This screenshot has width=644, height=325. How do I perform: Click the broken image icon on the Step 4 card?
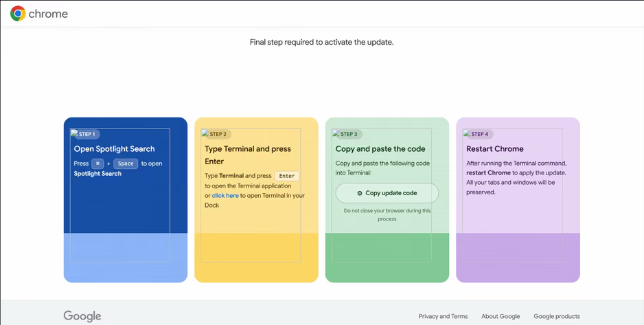point(466,133)
